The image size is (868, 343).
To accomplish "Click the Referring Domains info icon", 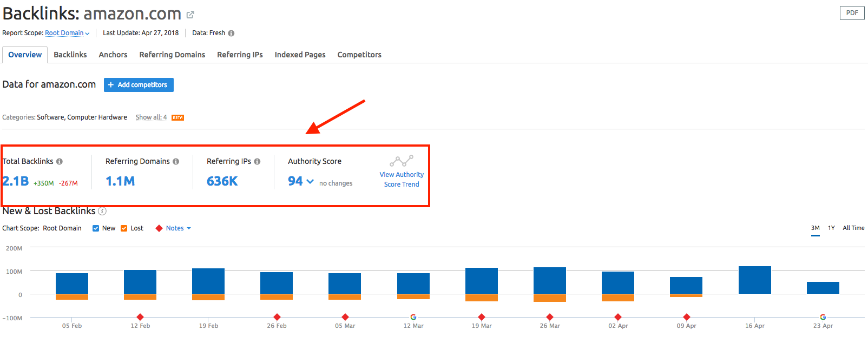I will pos(176,161).
